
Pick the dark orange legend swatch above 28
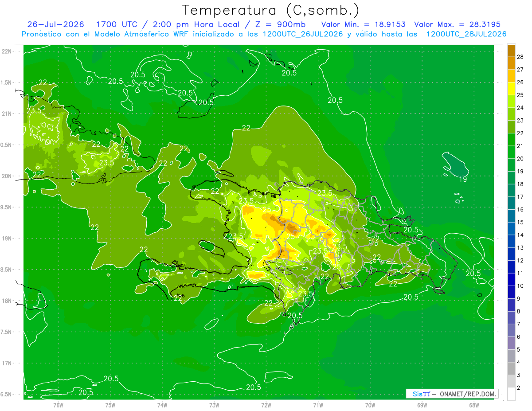pyautogui.click(x=511, y=51)
